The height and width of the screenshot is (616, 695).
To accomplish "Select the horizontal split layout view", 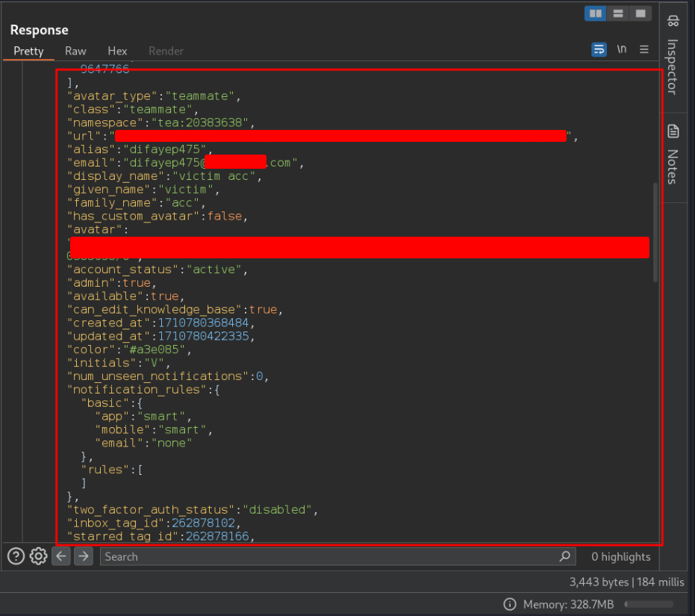I will click(619, 13).
